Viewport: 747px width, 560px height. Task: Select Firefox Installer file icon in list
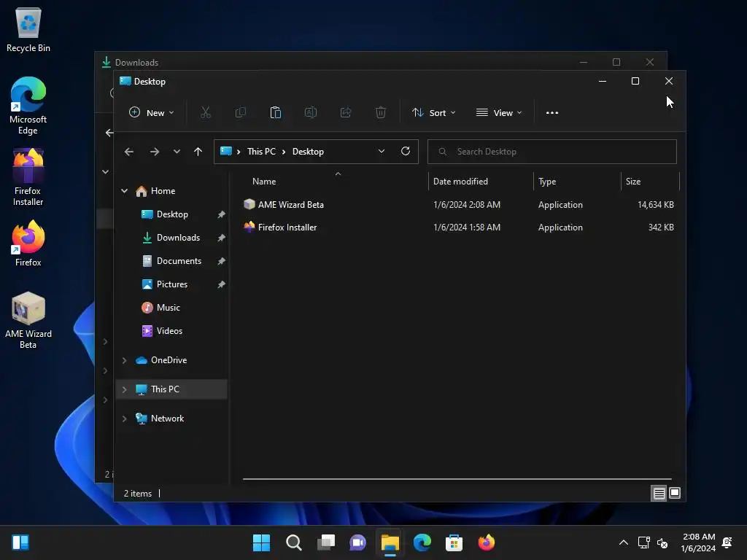click(249, 227)
